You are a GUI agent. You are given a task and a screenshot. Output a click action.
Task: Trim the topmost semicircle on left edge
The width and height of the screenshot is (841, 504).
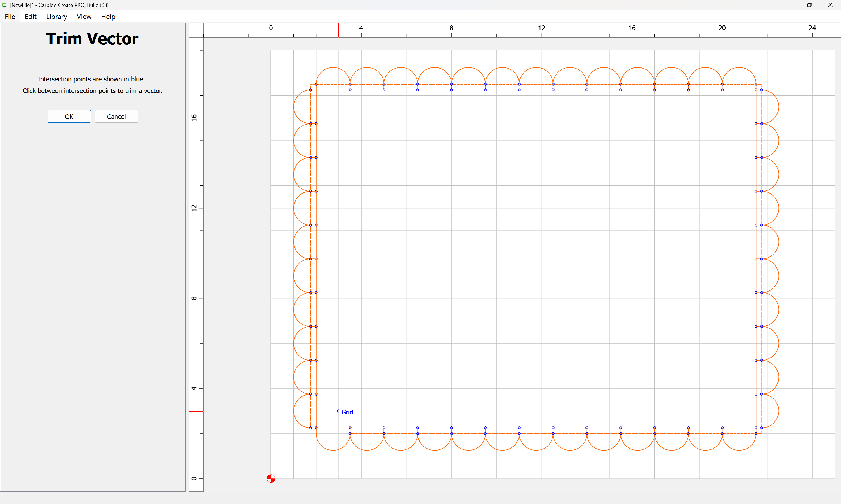(x=294, y=107)
